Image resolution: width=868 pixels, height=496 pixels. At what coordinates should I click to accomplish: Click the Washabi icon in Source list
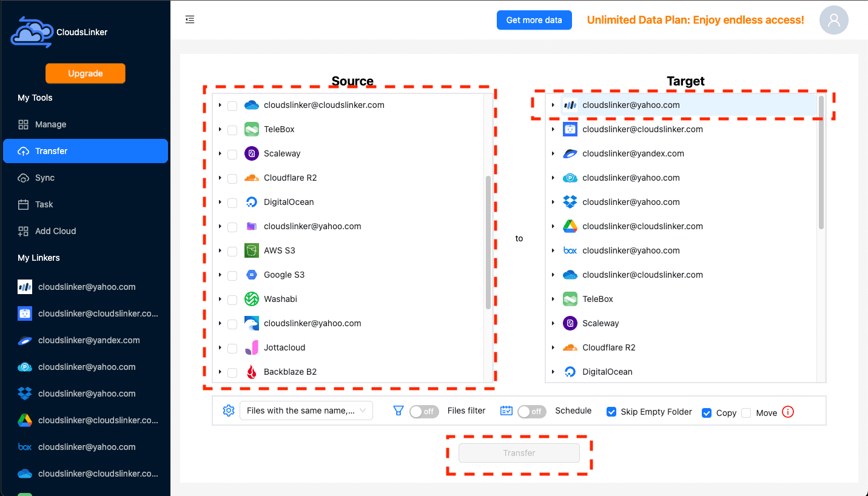coord(252,299)
